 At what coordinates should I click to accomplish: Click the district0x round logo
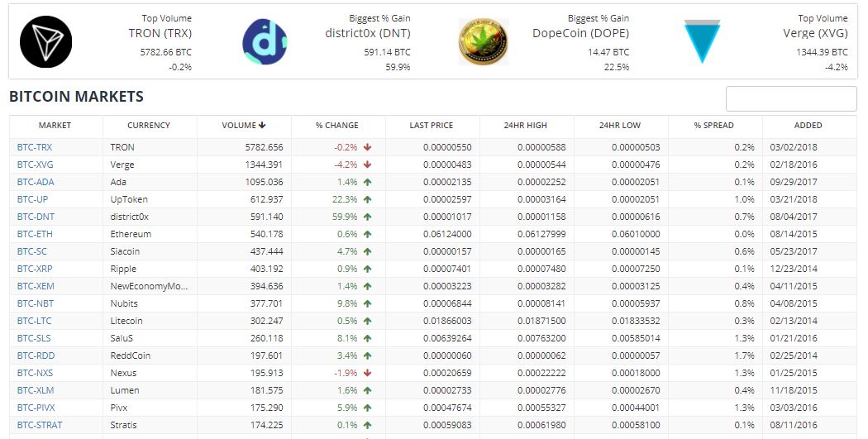pos(265,41)
